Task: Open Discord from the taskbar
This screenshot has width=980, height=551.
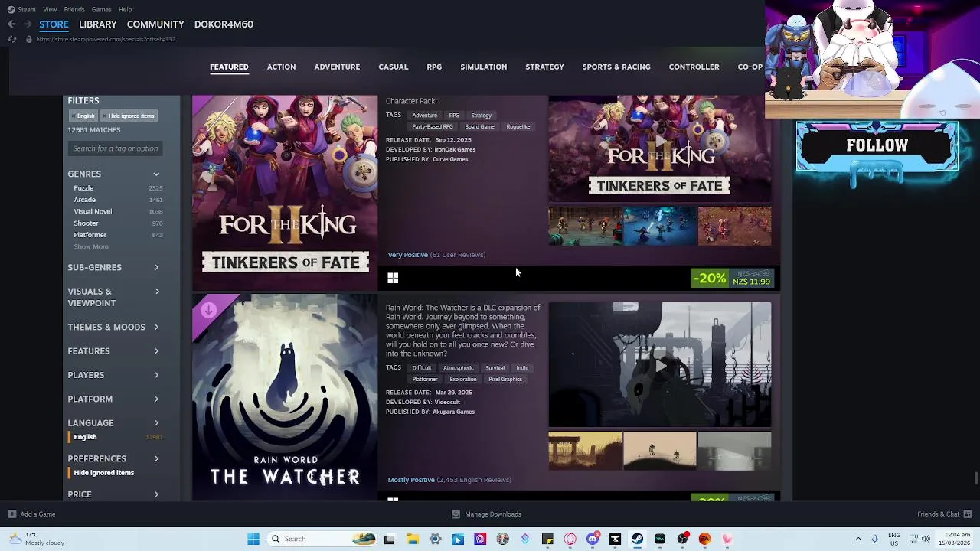Action: point(593,539)
